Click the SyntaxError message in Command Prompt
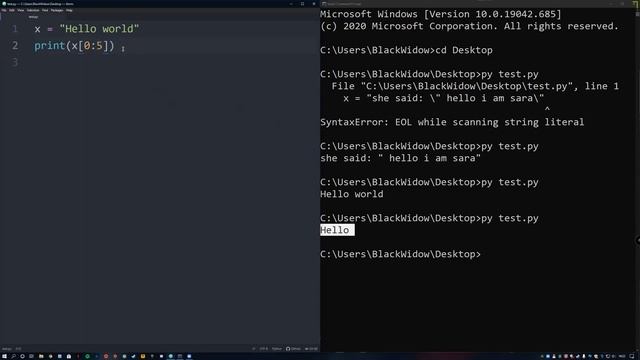The height and width of the screenshot is (360, 640). [452, 122]
